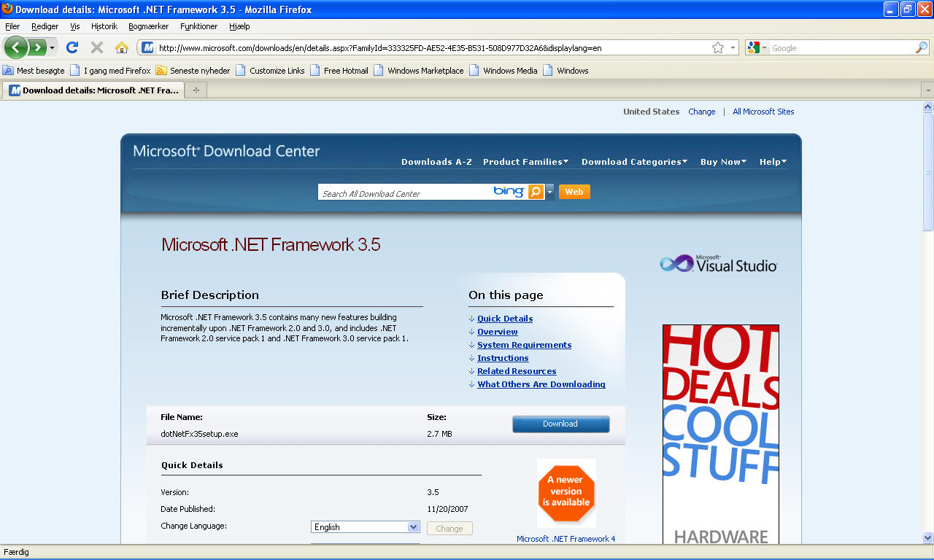Click the magnifier in Google search box
Screen dimensions: 934x560
pyautogui.click(x=922, y=47)
